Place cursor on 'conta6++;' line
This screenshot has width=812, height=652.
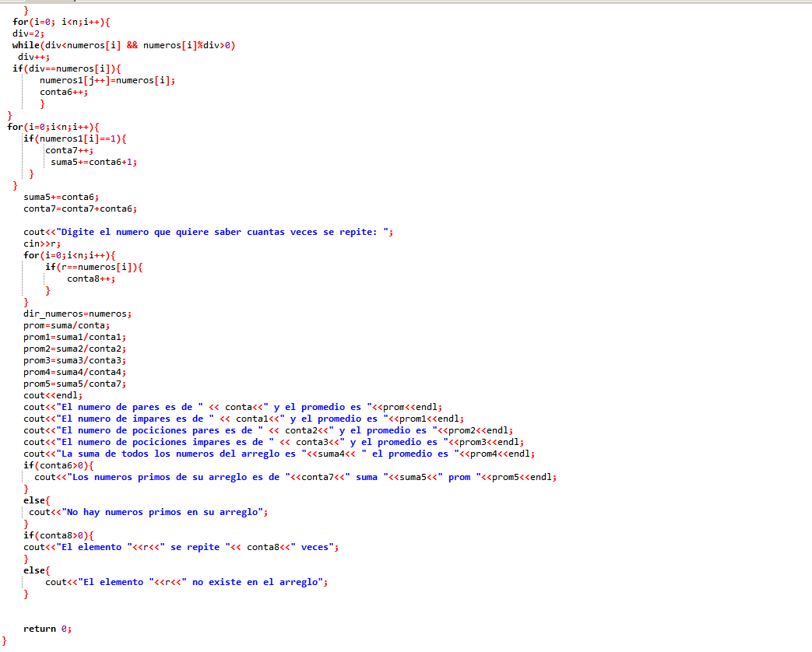(x=64, y=92)
